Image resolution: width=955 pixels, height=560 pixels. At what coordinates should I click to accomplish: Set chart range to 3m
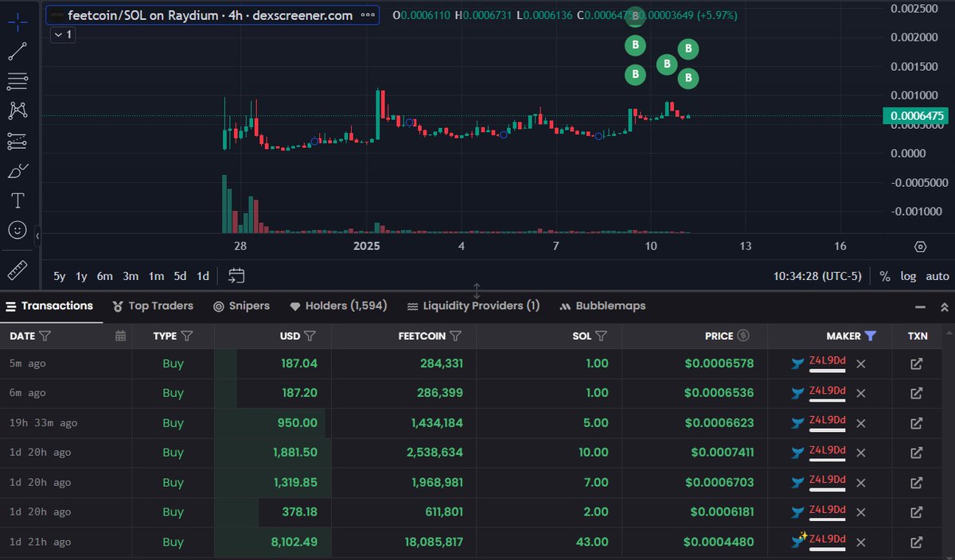pyautogui.click(x=131, y=276)
